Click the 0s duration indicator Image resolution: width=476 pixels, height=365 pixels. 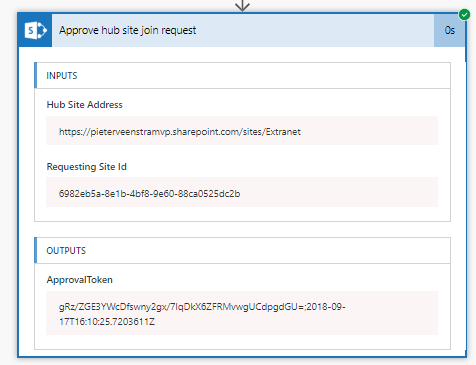click(x=449, y=30)
